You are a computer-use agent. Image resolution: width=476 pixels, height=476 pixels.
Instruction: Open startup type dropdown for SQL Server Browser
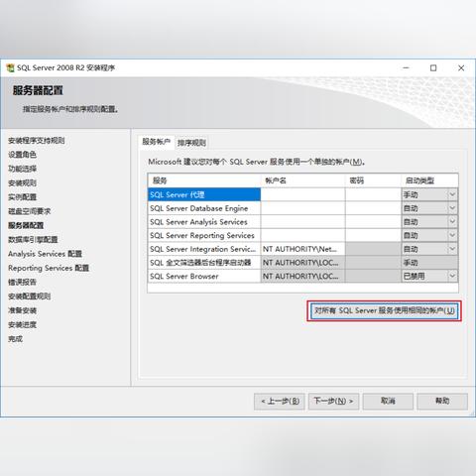[452, 276]
